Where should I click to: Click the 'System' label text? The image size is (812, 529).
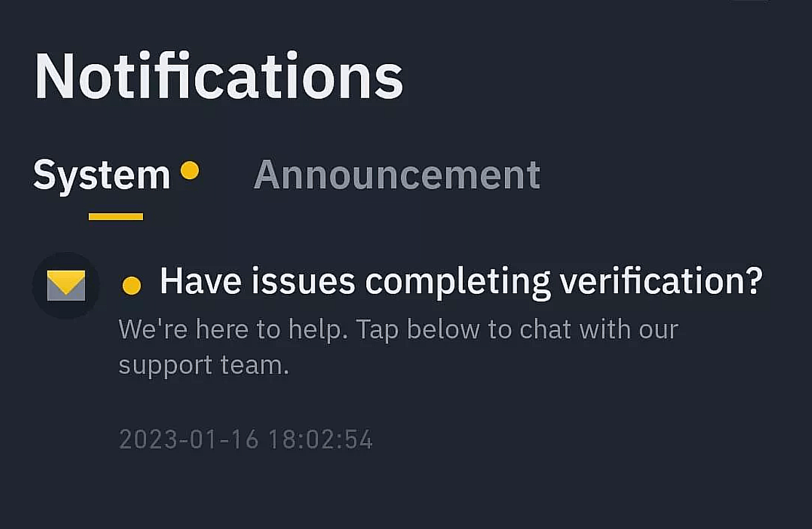(102, 175)
